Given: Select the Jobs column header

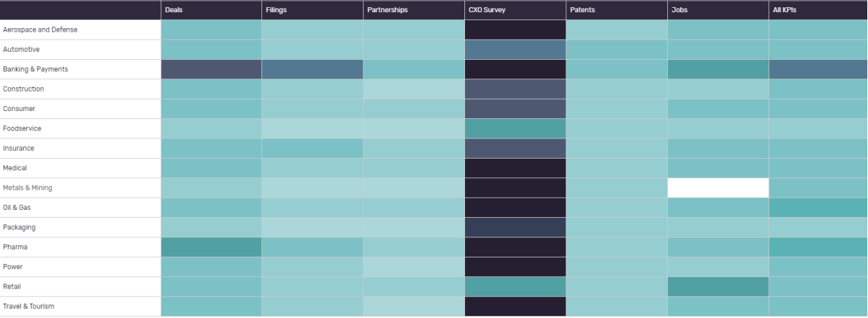Looking at the screenshot, I should 680,10.
